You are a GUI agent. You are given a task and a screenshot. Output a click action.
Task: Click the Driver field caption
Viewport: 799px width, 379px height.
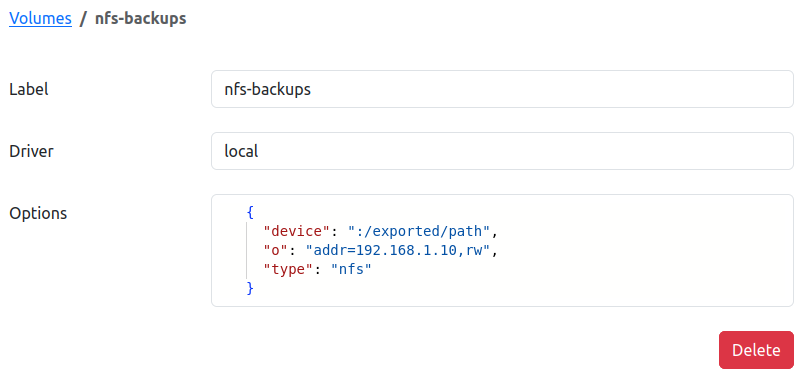point(31,151)
